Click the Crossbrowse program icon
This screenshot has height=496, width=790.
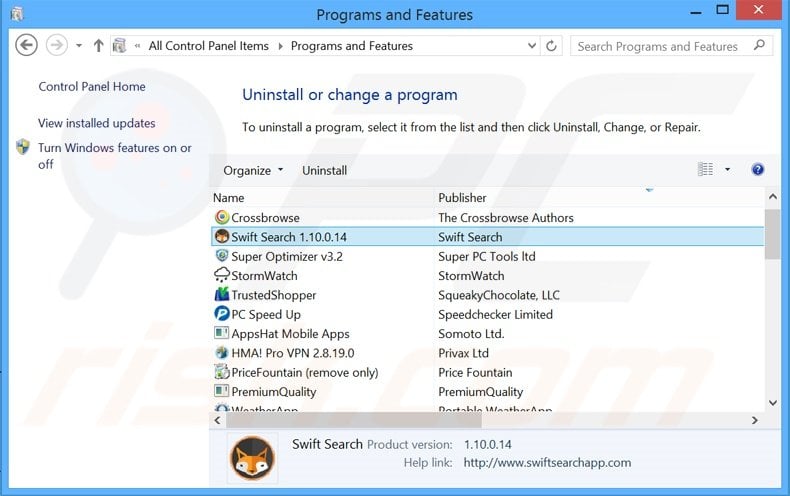[x=222, y=217]
